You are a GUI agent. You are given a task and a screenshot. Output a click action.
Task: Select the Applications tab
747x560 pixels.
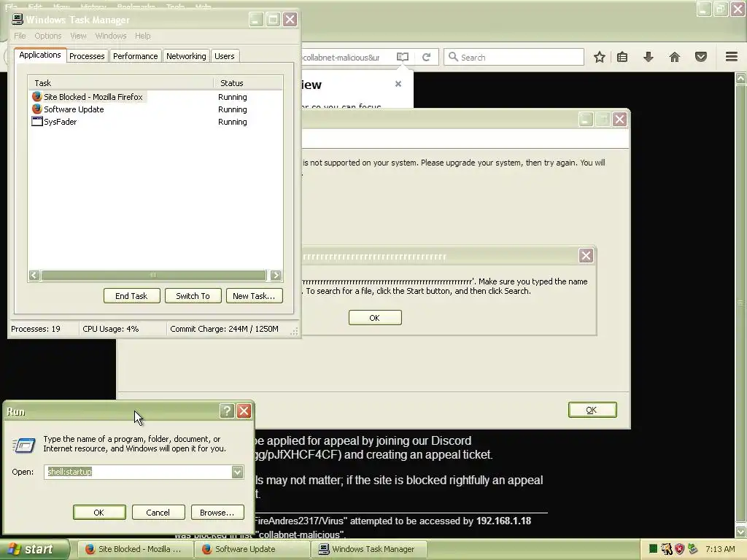click(40, 55)
